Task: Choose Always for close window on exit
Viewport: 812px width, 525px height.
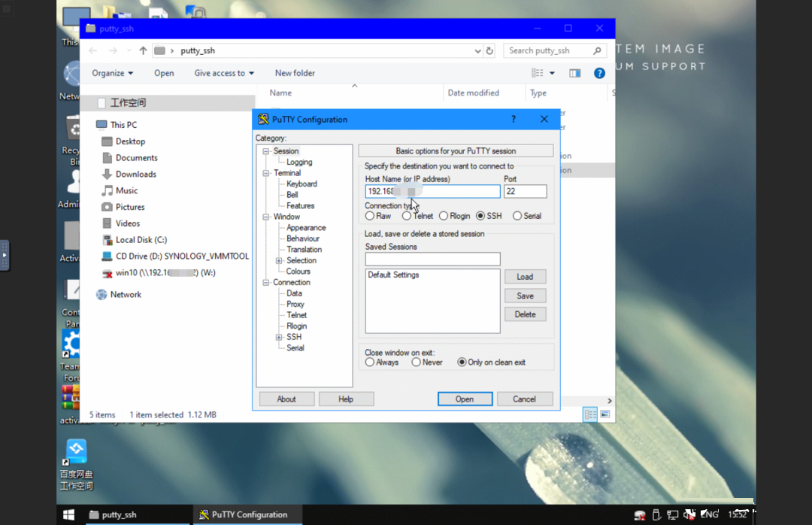Action: [370, 363]
